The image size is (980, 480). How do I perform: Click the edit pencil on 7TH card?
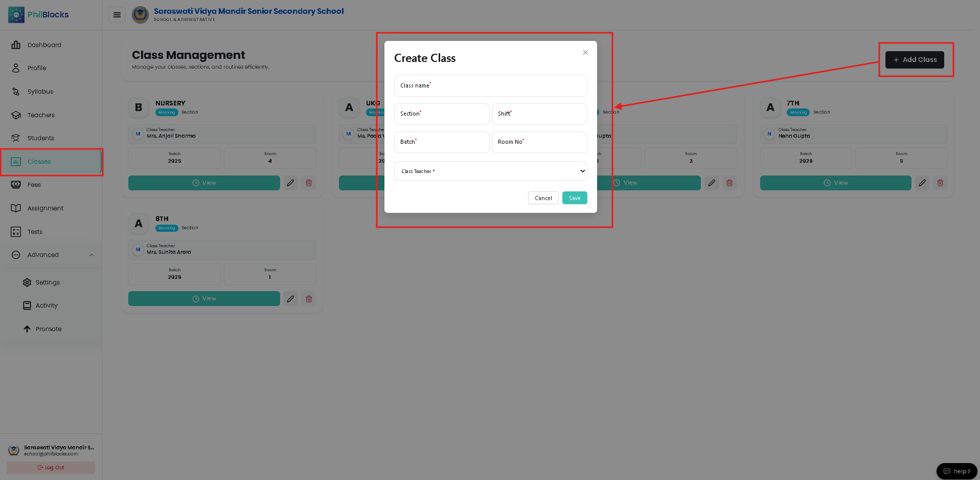click(x=922, y=183)
